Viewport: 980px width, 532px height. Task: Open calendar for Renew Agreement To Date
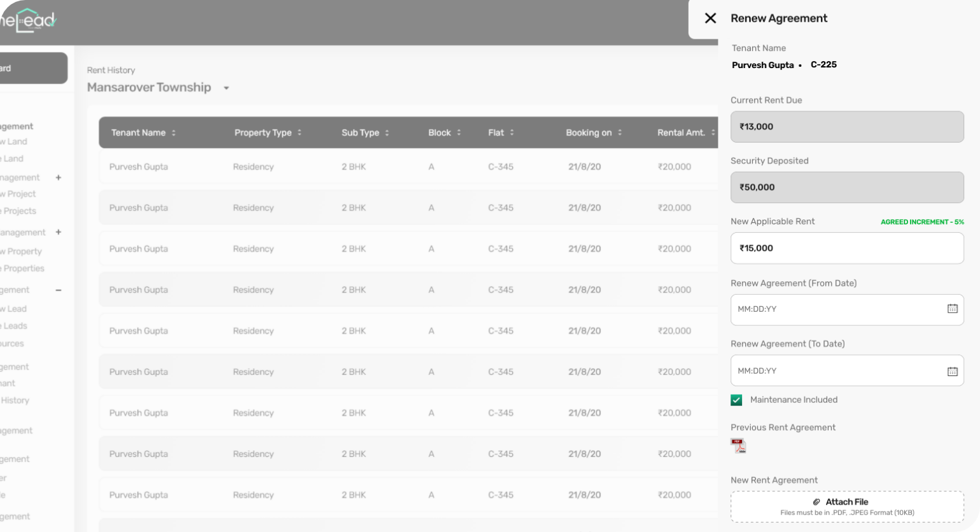point(952,371)
